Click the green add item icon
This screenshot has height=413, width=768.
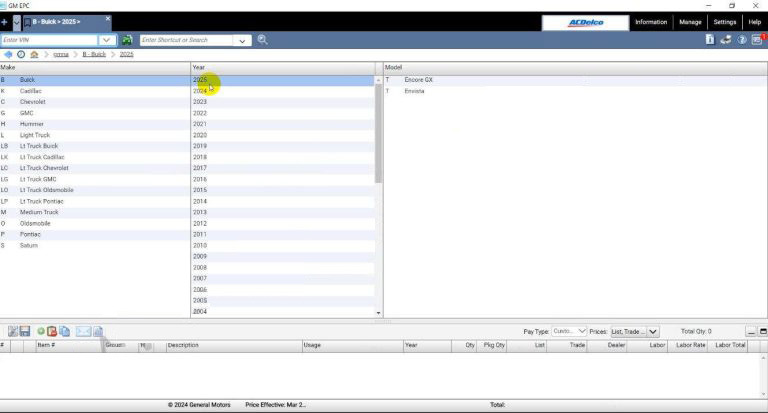click(x=41, y=332)
